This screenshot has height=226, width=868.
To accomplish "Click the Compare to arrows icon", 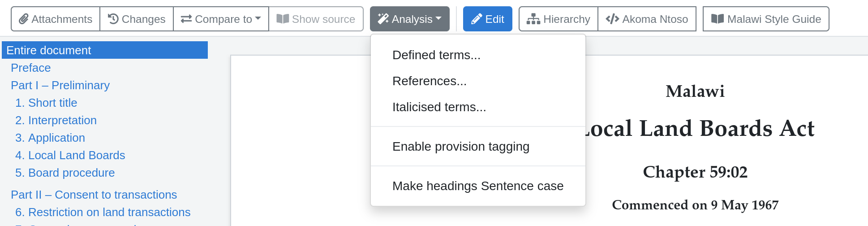I will click(186, 19).
